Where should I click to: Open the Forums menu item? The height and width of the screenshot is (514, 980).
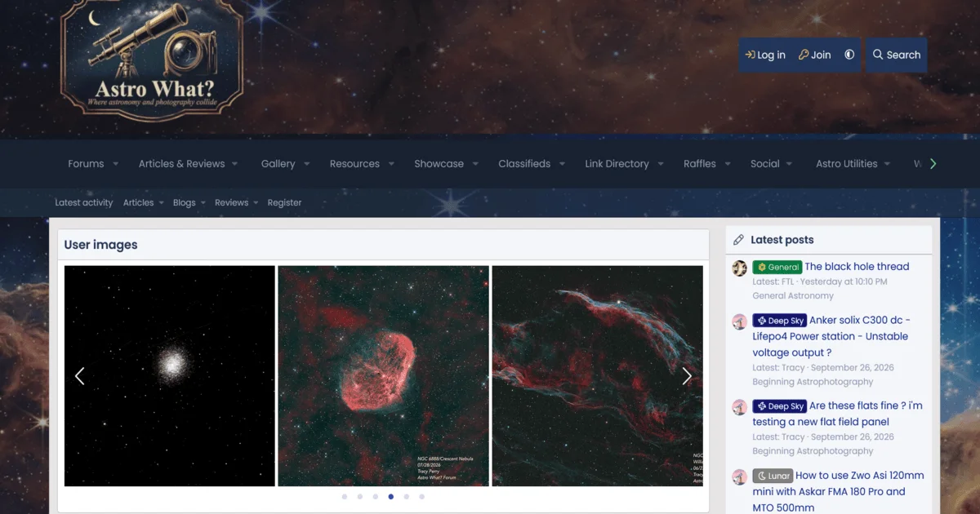86,164
